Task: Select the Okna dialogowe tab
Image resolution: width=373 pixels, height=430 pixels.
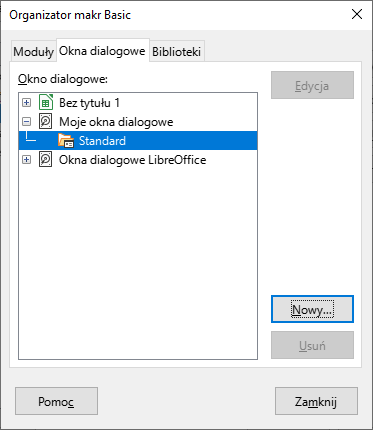Action: click(x=102, y=51)
